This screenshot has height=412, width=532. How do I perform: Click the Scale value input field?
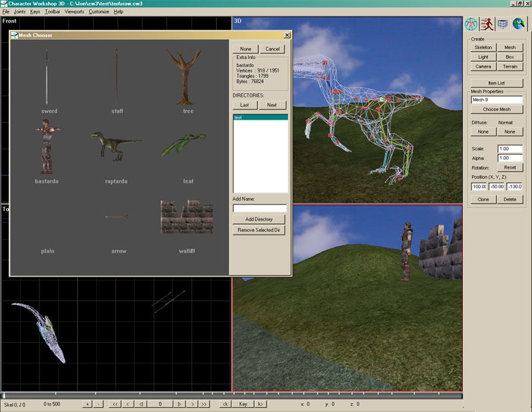[x=510, y=149]
